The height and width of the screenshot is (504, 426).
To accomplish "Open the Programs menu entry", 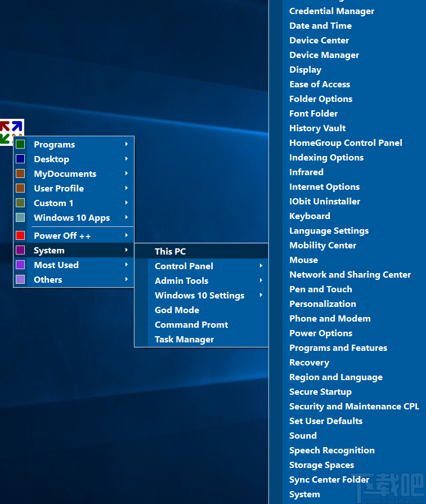I will (x=74, y=144).
